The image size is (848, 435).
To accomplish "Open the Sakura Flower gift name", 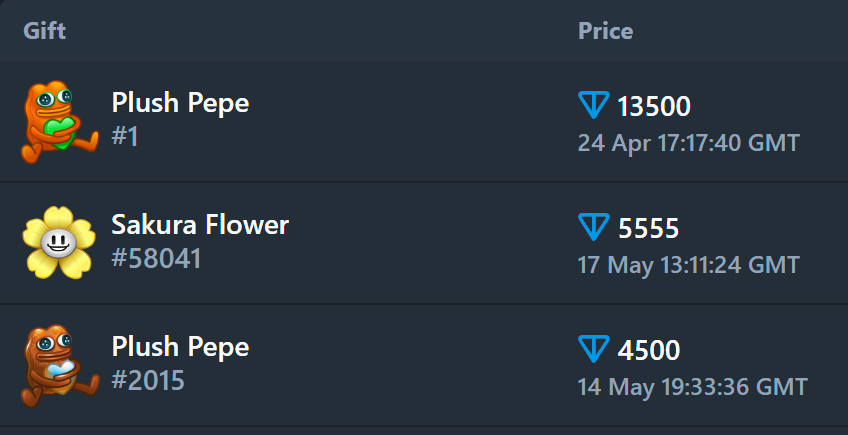I will (200, 225).
